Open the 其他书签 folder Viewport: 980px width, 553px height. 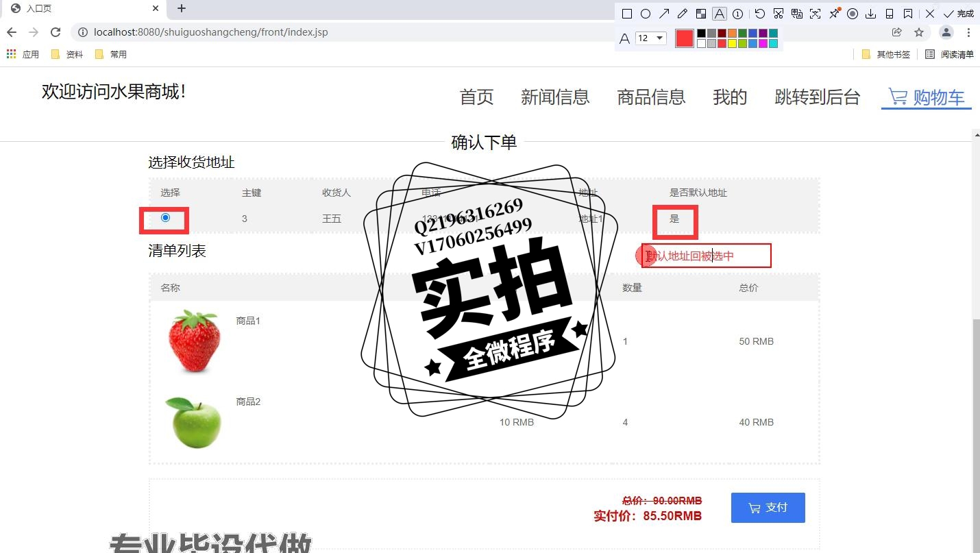(x=886, y=54)
